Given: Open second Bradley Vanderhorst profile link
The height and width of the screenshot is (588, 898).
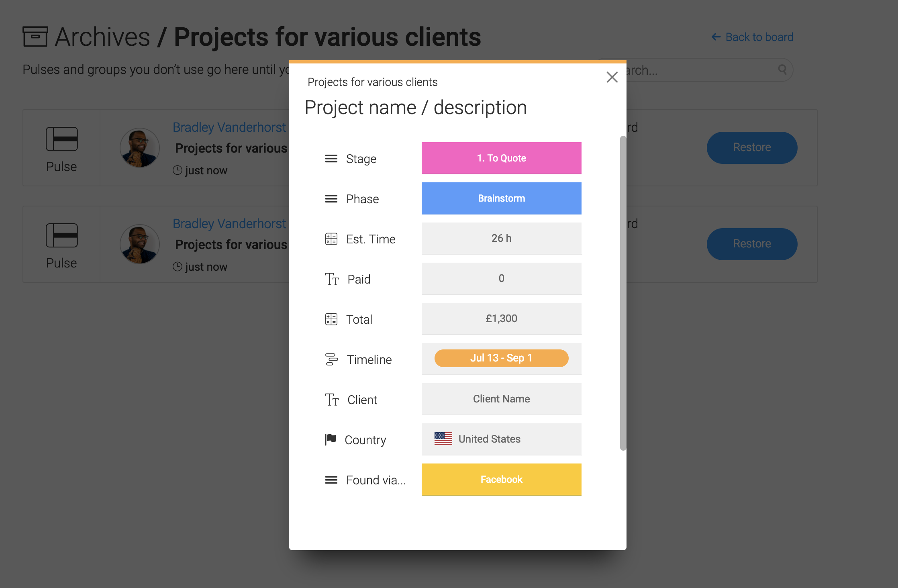Looking at the screenshot, I should pos(229,224).
